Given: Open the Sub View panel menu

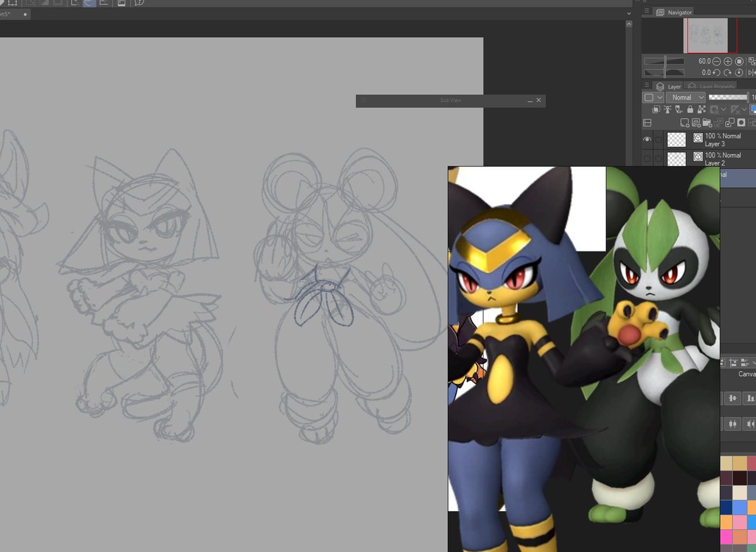Looking at the screenshot, I should 364,100.
